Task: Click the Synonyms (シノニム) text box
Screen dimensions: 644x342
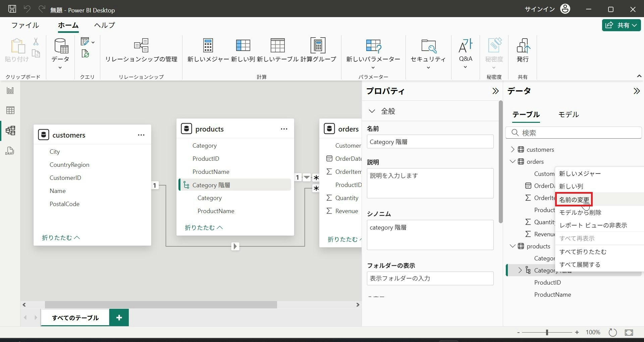Action: pos(430,235)
